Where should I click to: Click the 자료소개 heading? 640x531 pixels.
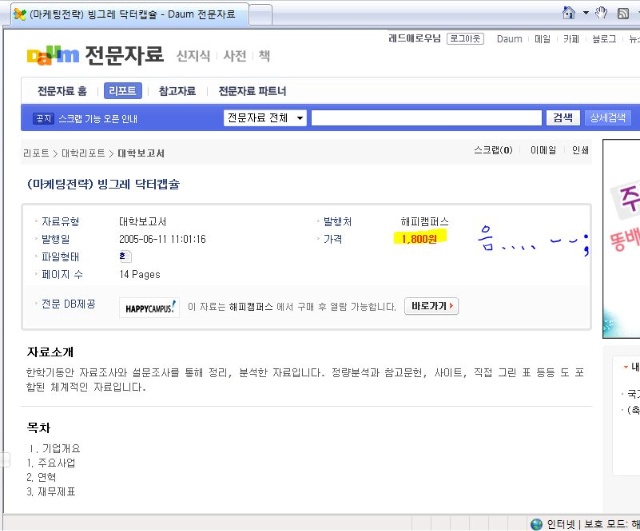[50, 352]
